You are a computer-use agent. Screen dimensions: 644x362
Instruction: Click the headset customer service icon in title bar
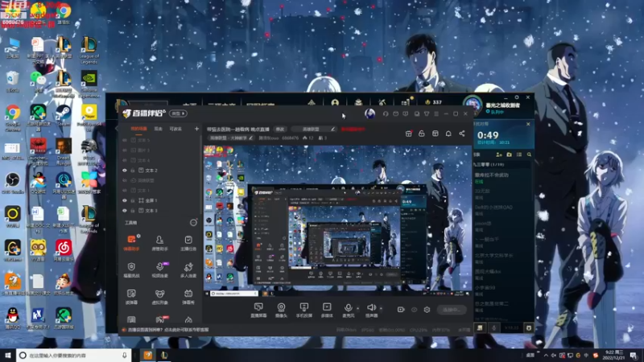[x=386, y=113]
